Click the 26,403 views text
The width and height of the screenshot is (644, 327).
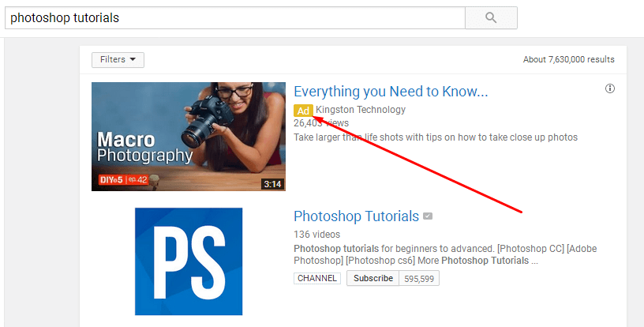coord(321,123)
